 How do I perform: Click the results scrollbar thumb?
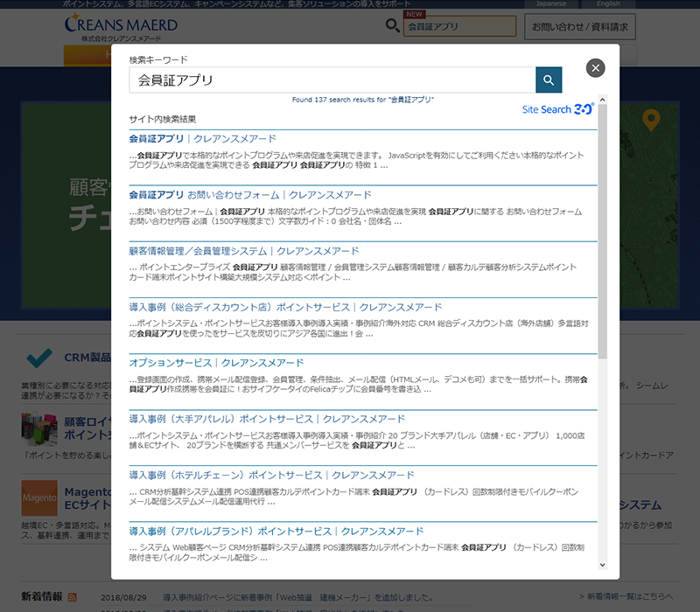pyautogui.click(x=602, y=232)
